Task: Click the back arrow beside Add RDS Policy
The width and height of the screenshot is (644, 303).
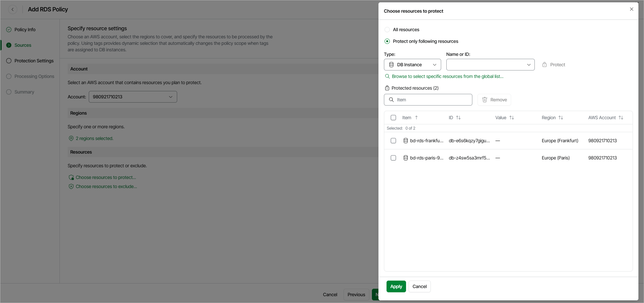Action: 13,9
